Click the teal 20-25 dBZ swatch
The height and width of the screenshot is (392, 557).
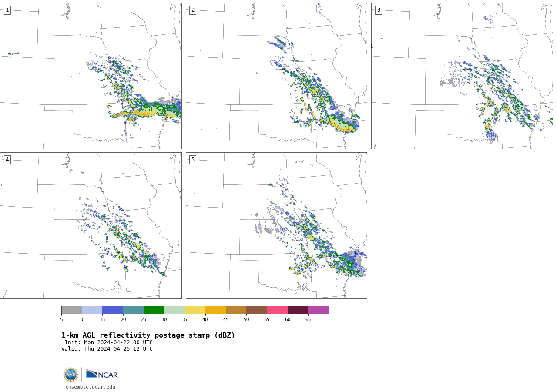coord(133,310)
